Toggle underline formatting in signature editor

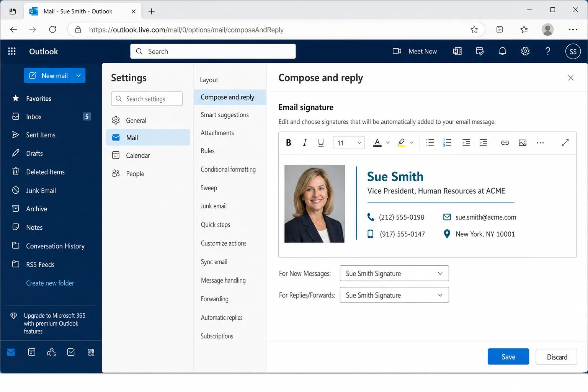(321, 143)
